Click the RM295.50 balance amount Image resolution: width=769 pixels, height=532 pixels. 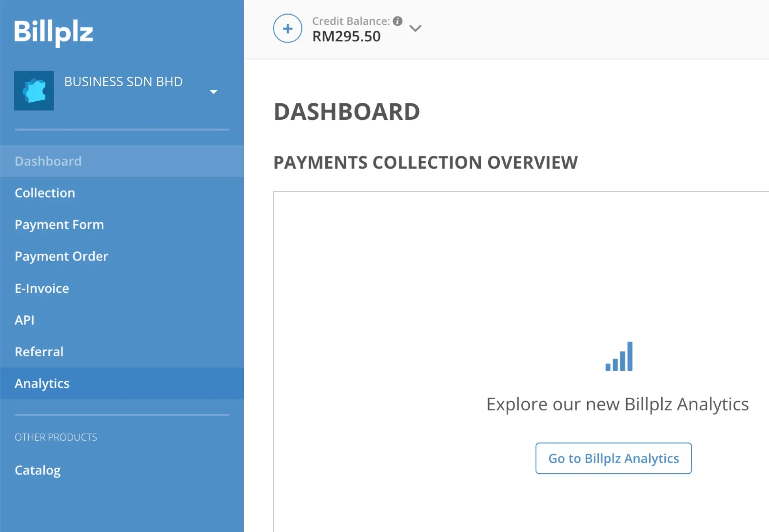[346, 37]
